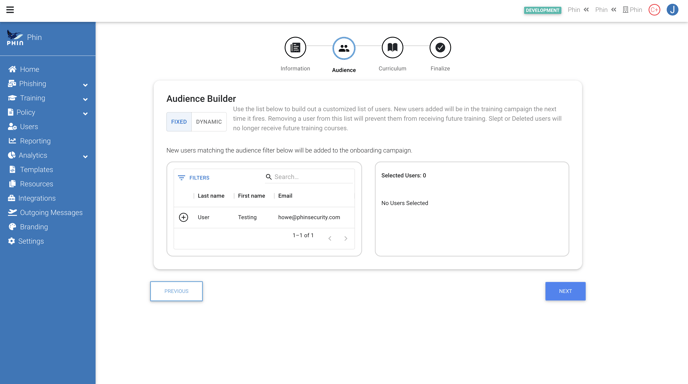Screen dimensions: 688x384
Task: Click the 'No Users Selected' text
Action: (405, 203)
